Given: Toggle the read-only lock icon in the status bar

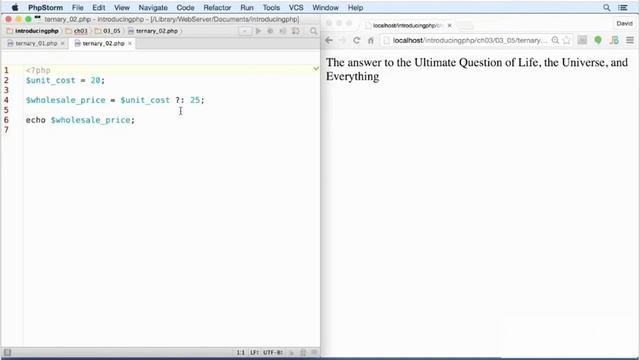Looking at the screenshot, I should pyautogui.click(x=292, y=352).
